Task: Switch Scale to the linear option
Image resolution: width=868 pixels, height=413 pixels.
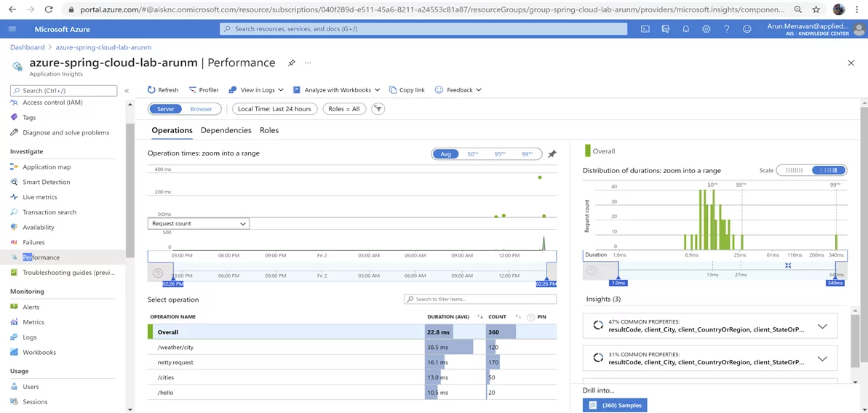Action: [x=795, y=170]
